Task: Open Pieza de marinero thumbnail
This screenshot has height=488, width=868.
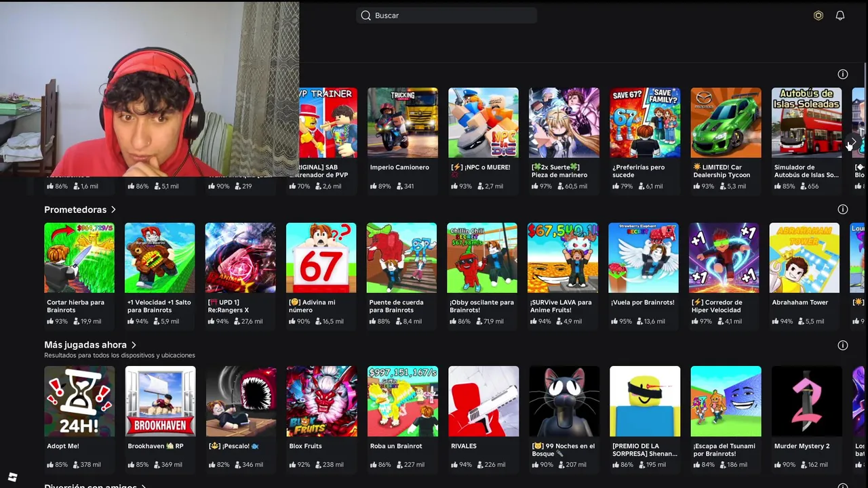Action: [x=564, y=123]
